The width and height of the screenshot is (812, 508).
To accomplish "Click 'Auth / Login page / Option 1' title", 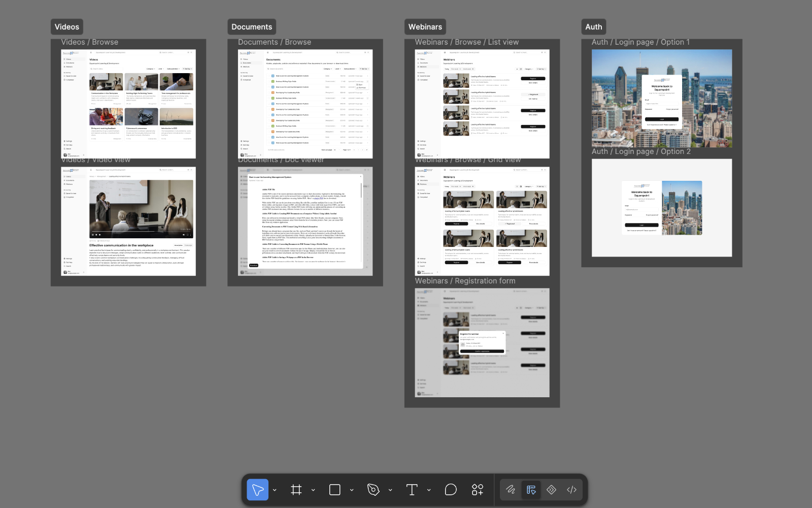I will [x=640, y=42].
